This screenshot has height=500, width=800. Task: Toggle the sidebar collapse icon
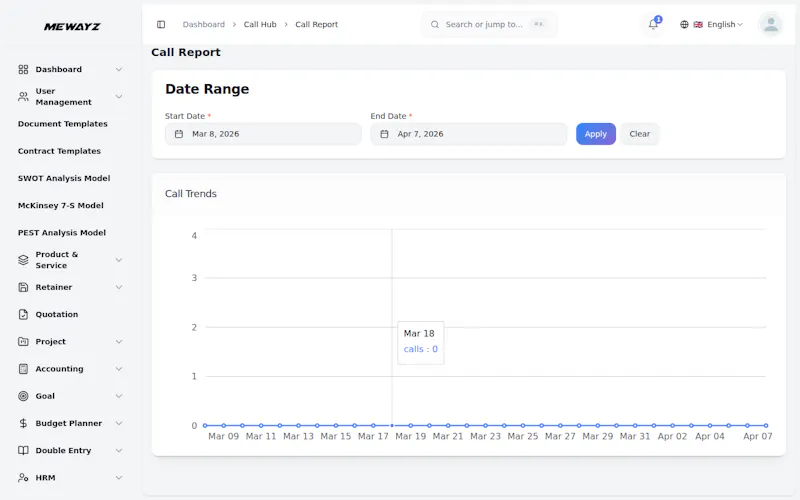click(x=161, y=24)
